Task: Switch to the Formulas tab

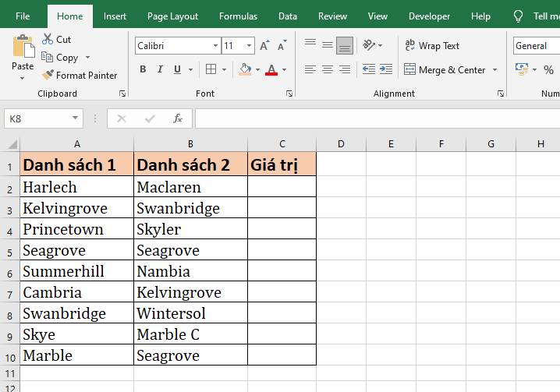Action: point(238,16)
